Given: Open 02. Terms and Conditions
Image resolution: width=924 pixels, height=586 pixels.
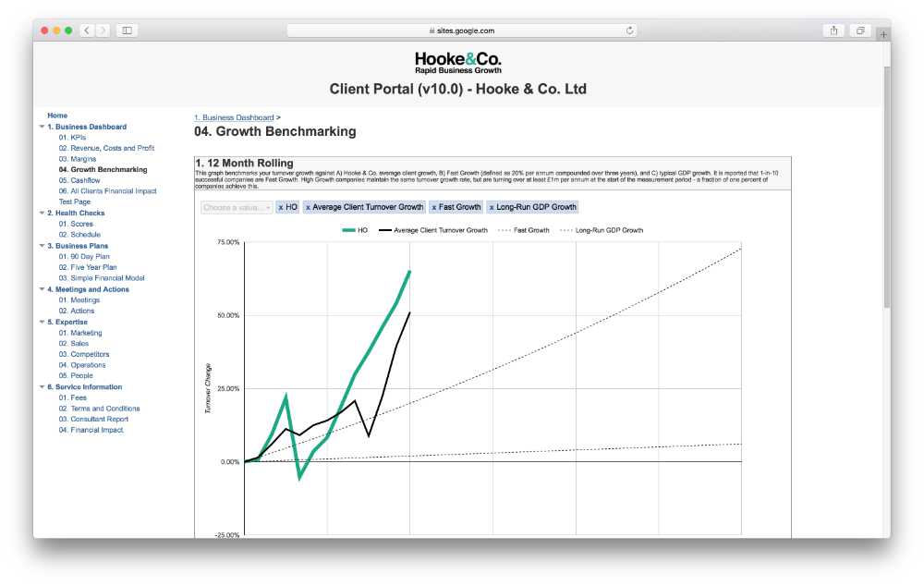Looking at the screenshot, I should click(x=99, y=409).
